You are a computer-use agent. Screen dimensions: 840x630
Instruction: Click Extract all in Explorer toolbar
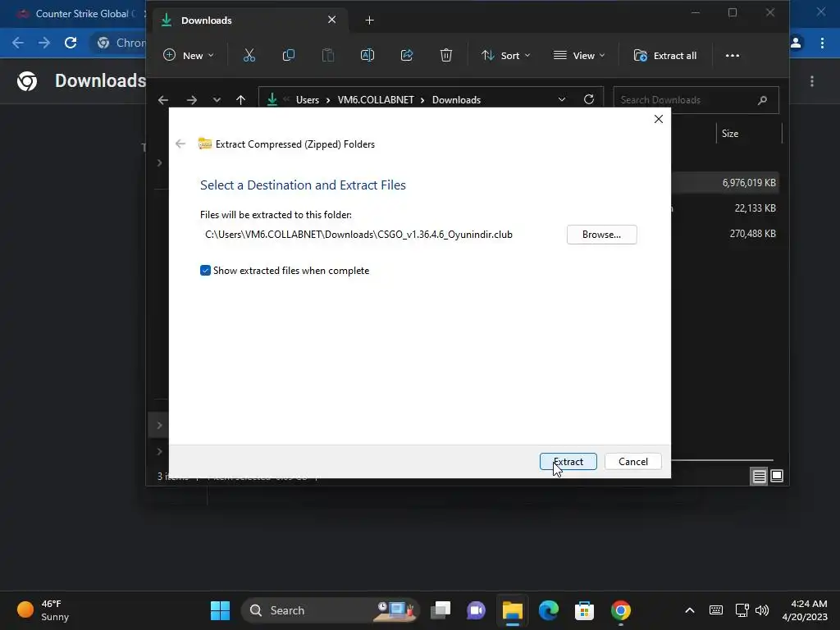coord(664,55)
